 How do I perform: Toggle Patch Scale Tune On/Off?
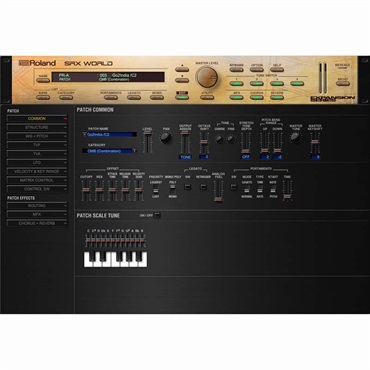157,215
